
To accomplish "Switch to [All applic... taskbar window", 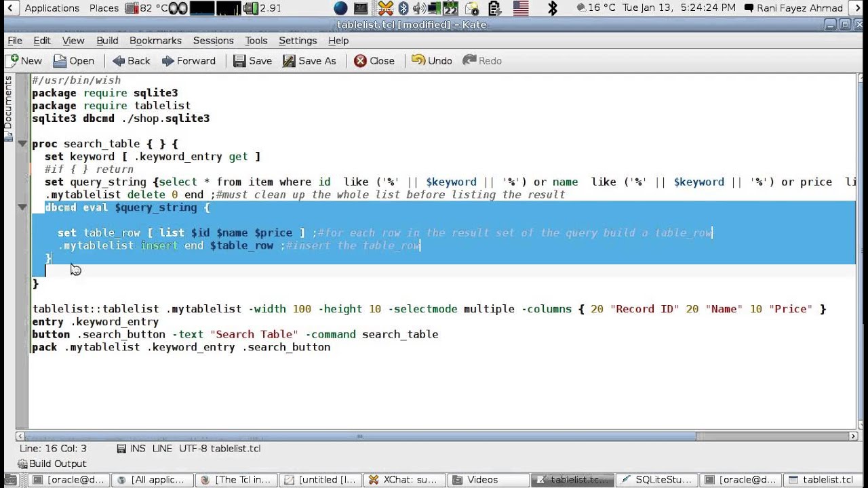I will [x=152, y=480].
